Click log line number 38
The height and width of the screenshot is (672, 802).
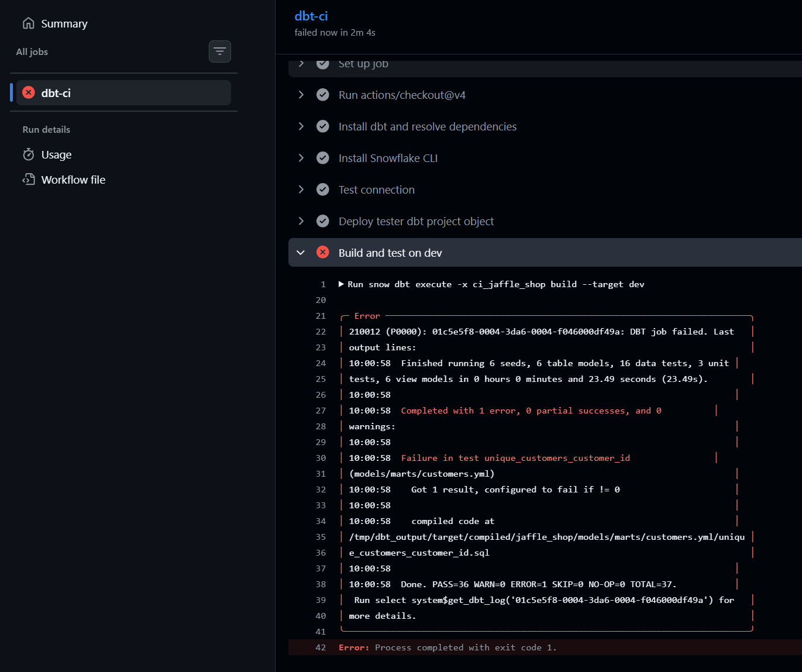(321, 584)
